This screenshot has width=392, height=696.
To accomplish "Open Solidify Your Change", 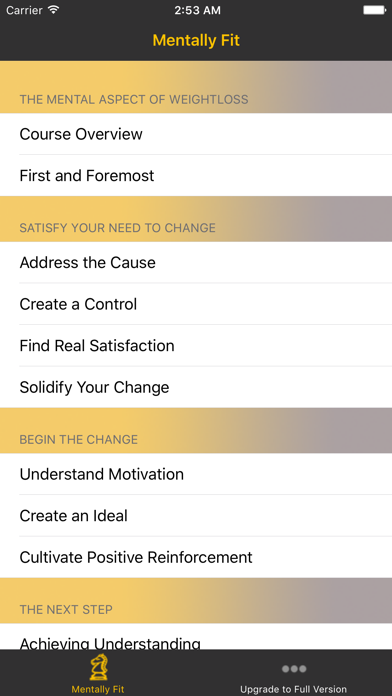I will pos(196,388).
